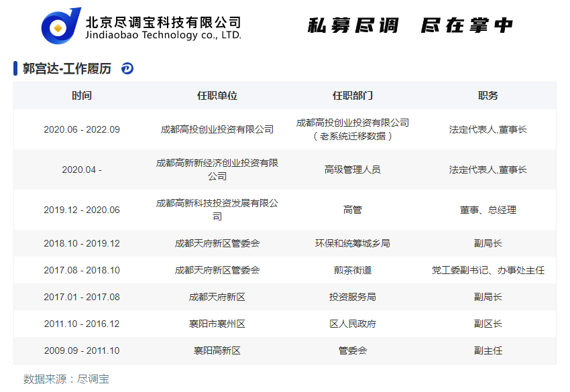This screenshot has width=570, height=392.
Task: Click the 襄阳高新区 employer cell
Action: coord(217,350)
